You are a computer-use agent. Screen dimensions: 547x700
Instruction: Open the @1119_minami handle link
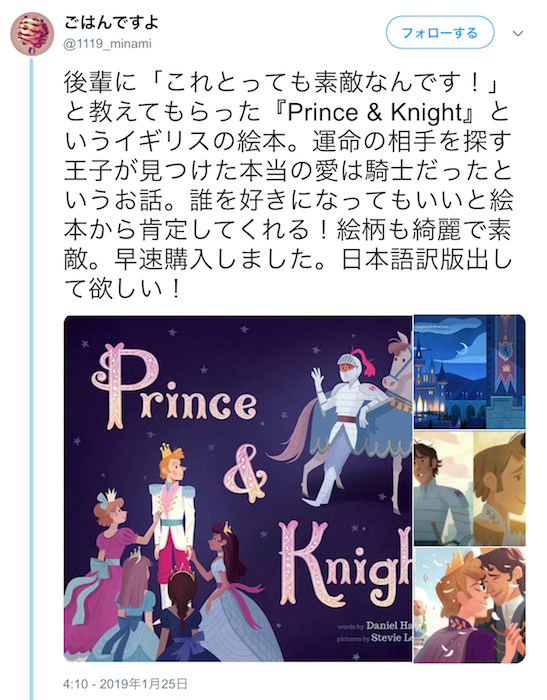108,44
